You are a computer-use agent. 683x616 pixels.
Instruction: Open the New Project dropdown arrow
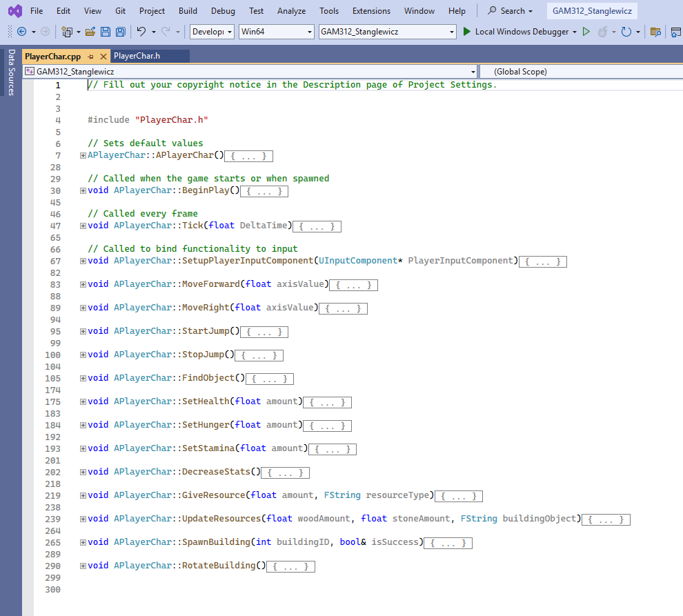[79, 32]
